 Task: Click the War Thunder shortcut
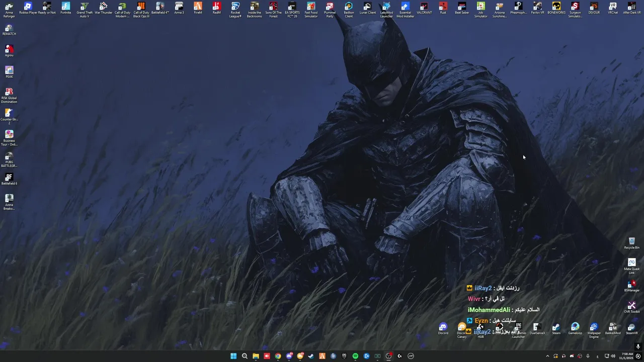click(104, 8)
